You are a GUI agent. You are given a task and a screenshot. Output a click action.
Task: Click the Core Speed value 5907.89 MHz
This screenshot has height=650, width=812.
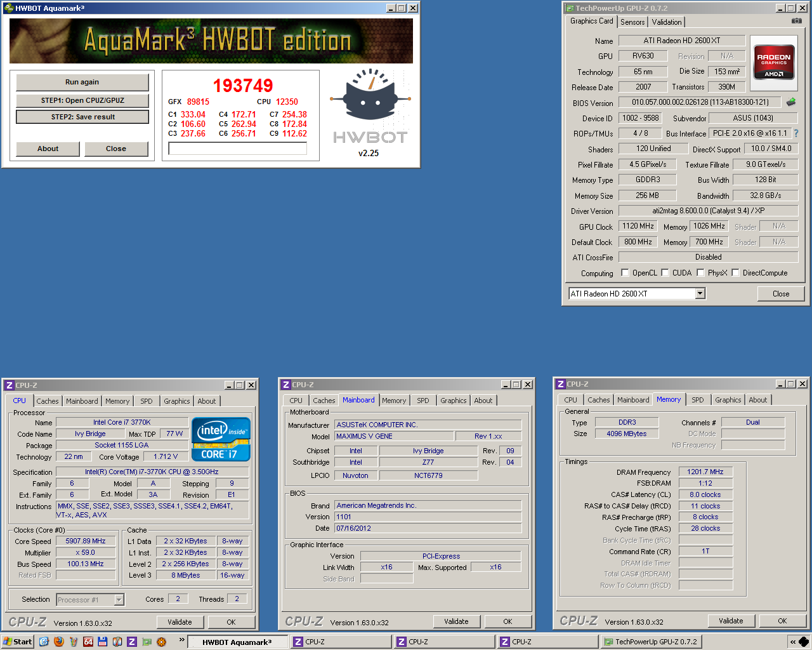click(86, 541)
